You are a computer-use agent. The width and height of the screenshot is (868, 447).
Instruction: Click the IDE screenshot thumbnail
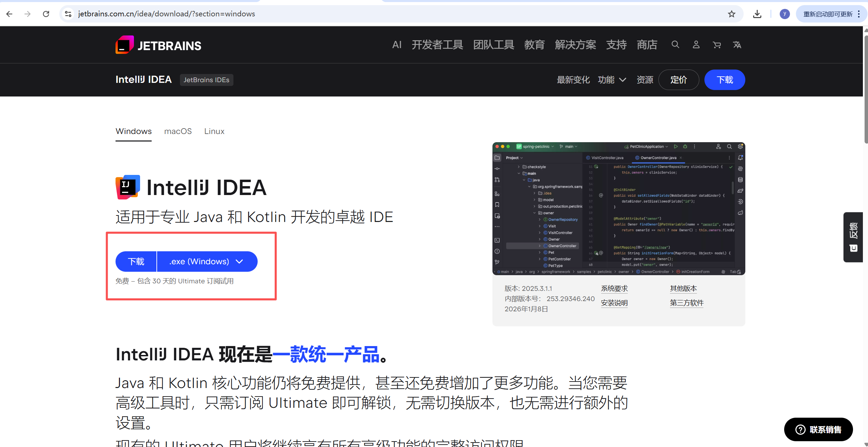click(619, 208)
